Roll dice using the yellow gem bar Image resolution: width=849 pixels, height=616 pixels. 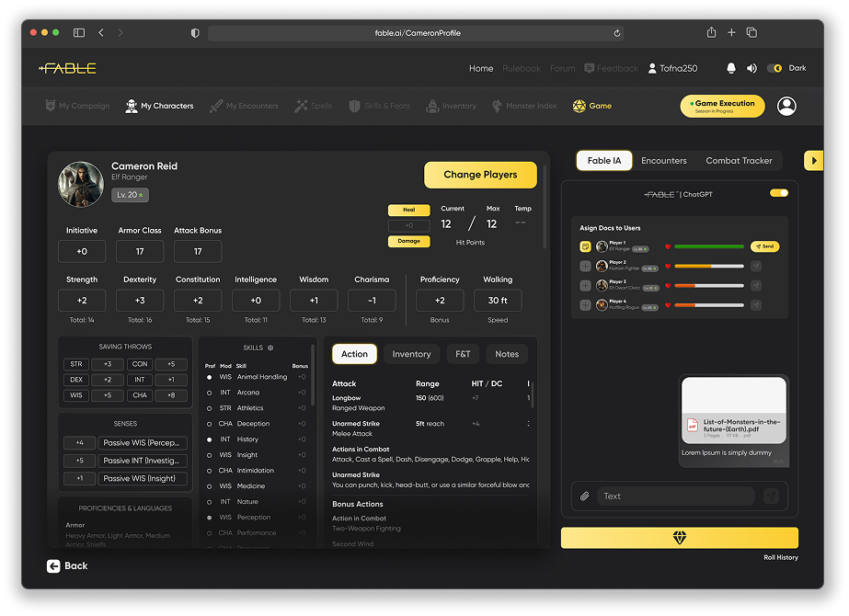[679, 538]
